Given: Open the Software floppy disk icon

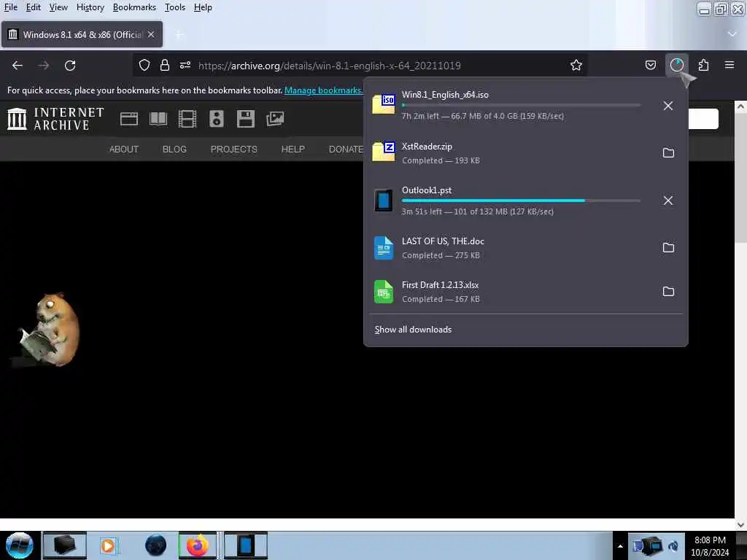Looking at the screenshot, I should 245,119.
